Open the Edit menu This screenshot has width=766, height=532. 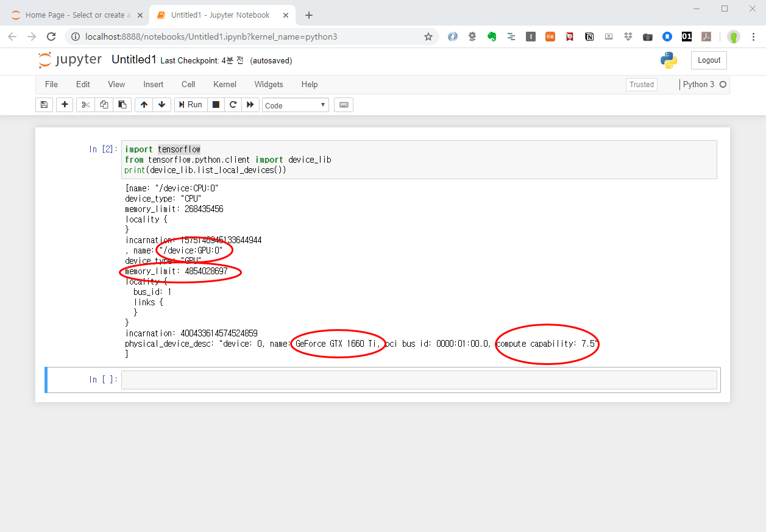pos(83,85)
